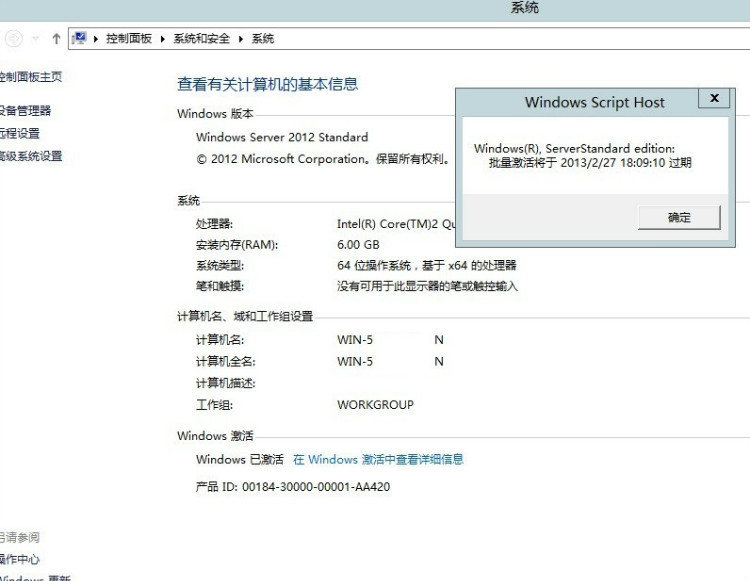This screenshot has height=581, width=750.
Task: Select 系统和安全 breadcrumb item
Action: 201,38
